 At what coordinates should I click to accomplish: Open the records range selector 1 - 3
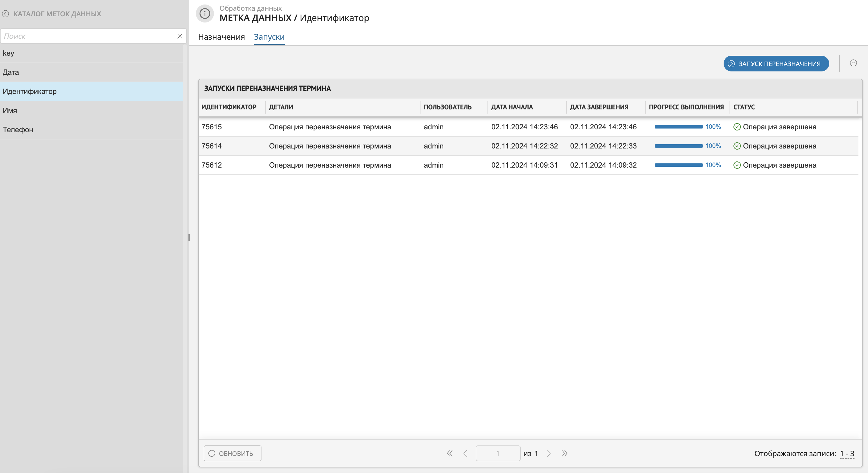[847, 453]
